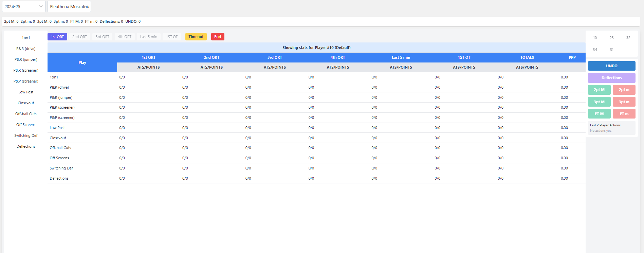Record a 2pt M made shot
Viewport: 644px width, 253px height.
click(599, 90)
